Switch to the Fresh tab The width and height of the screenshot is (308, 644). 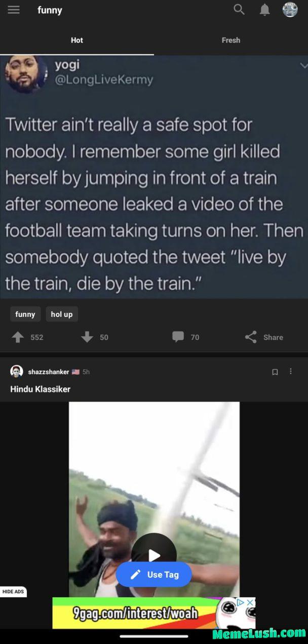tap(231, 40)
